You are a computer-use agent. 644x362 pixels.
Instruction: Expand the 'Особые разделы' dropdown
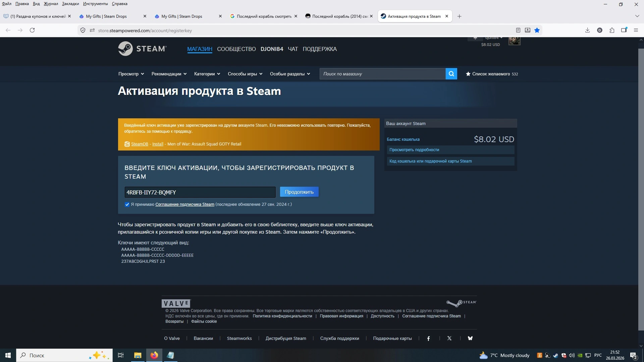(290, 74)
